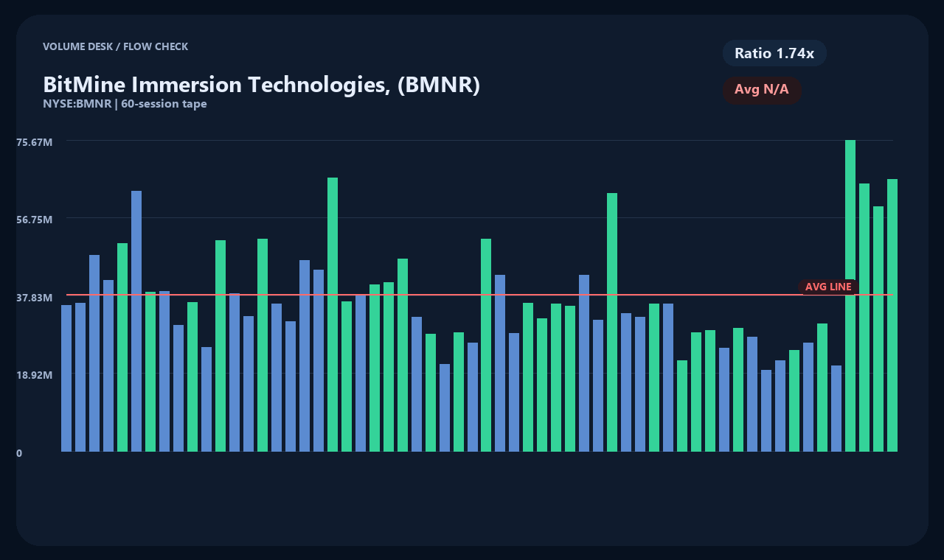
Task: Click the 0 axis label
Action: (x=19, y=453)
